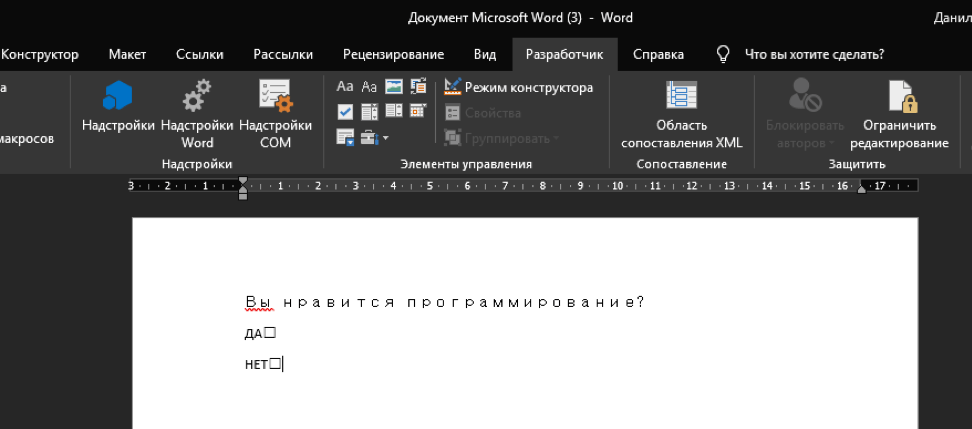The height and width of the screenshot is (429, 972).
Task: Select the Разработчик tab
Action: [x=564, y=55]
